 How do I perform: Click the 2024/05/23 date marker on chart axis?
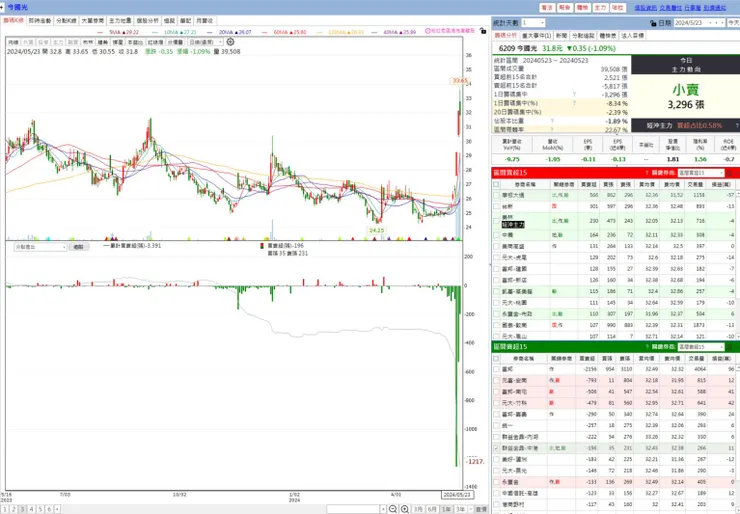pos(458,495)
